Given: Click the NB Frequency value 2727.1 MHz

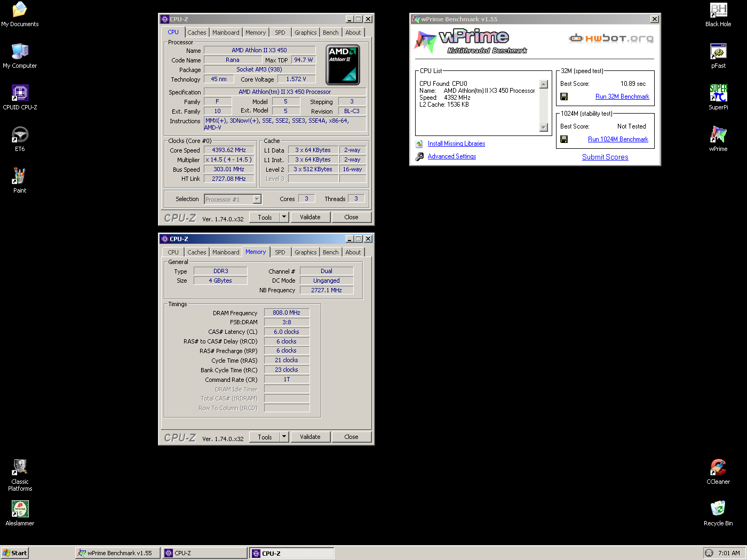Looking at the screenshot, I should [x=327, y=290].
